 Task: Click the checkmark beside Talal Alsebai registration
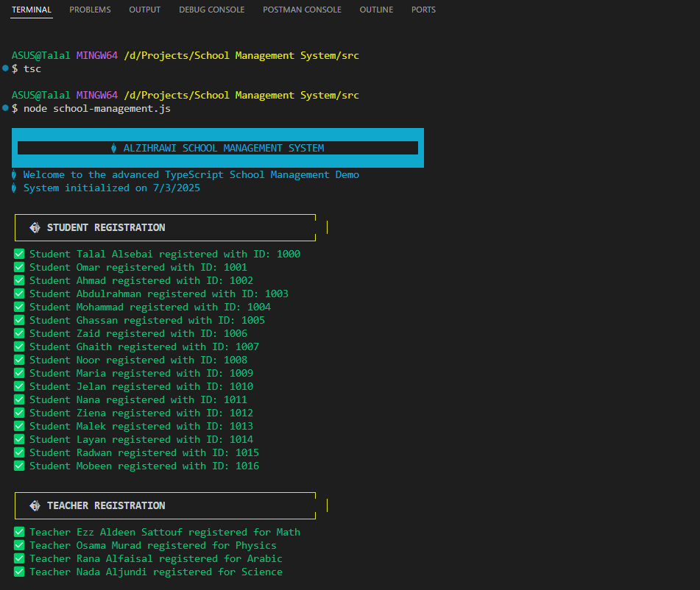(x=18, y=253)
